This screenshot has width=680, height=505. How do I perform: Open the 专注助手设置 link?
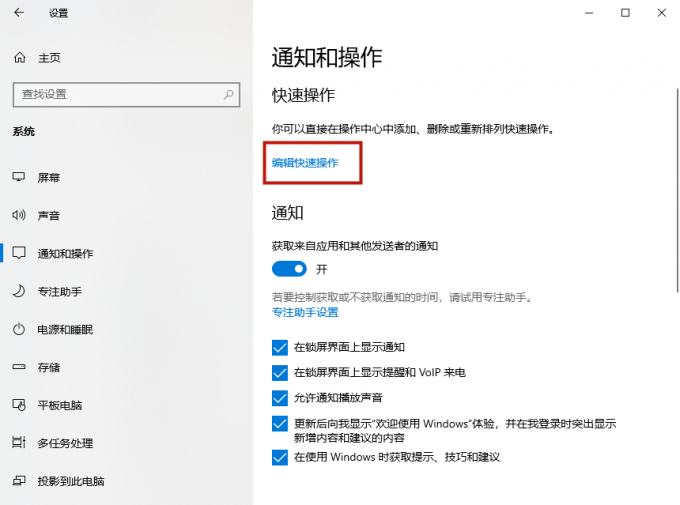[x=305, y=312]
